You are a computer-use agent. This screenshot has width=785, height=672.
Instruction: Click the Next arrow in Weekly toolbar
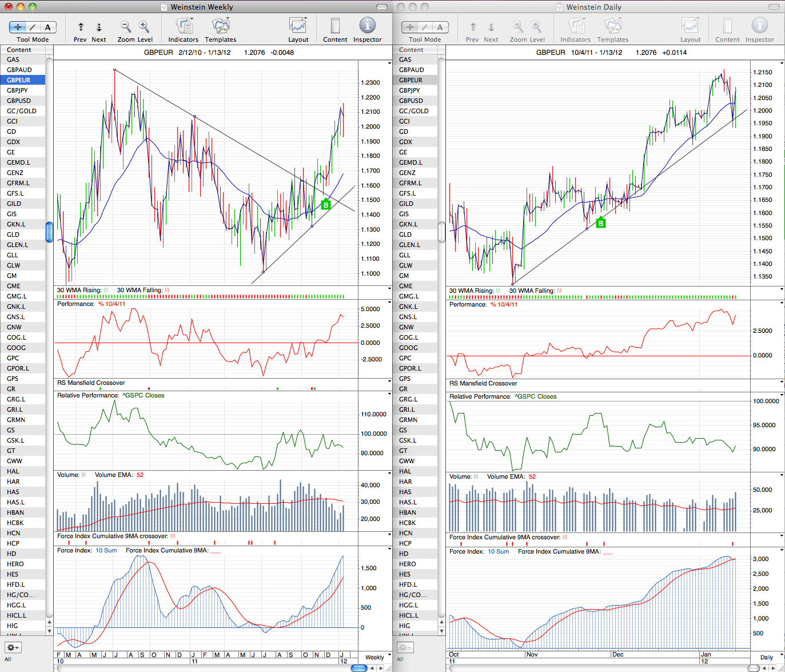point(99,27)
